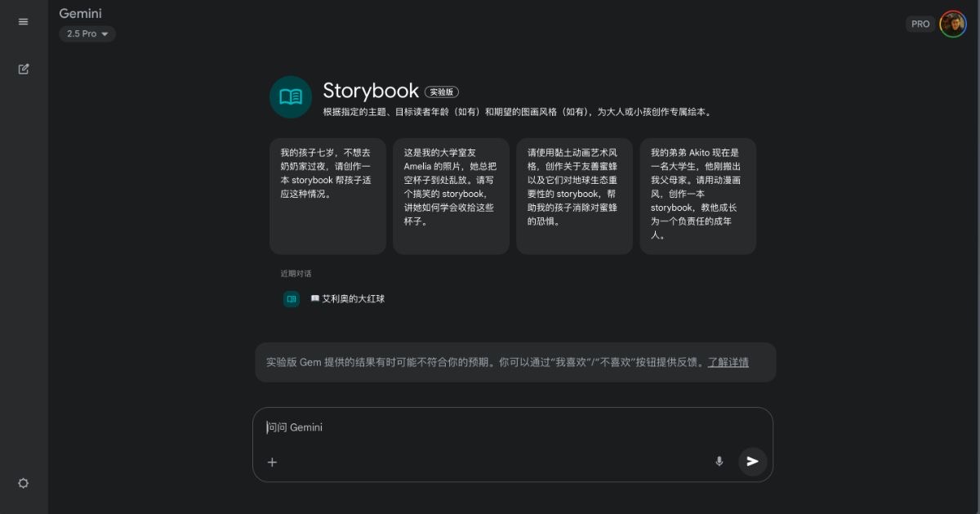Open settings gear in the sidebar
The width and height of the screenshot is (980, 514).
tap(23, 483)
